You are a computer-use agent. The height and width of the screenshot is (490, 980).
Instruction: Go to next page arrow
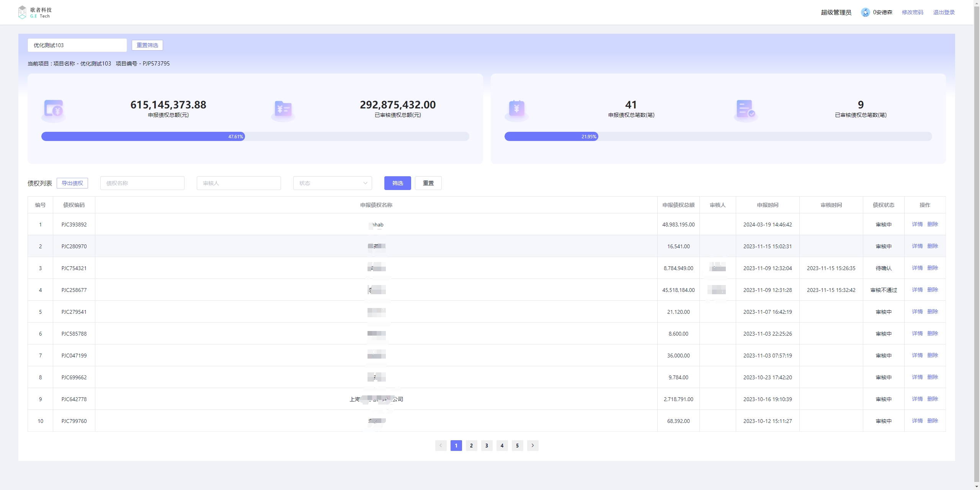coord(532,446)
